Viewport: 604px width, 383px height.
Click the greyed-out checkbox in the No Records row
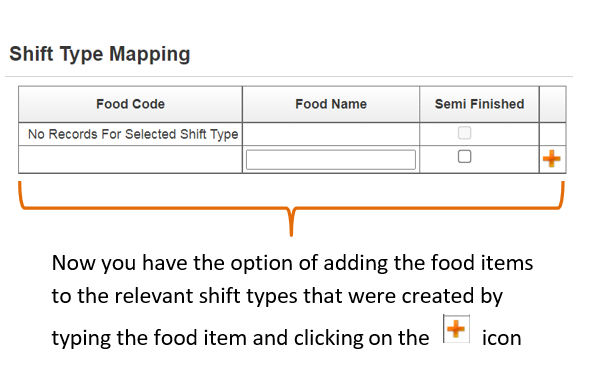coord(464,133)
